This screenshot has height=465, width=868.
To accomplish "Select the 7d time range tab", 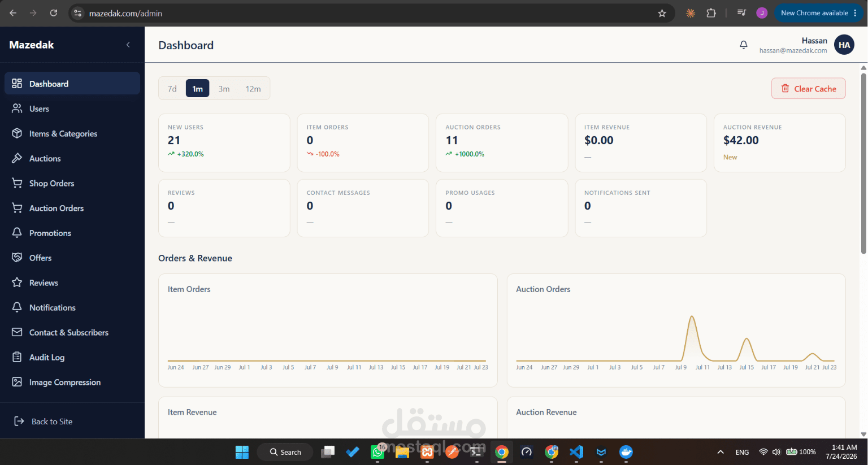I will pos(172,89).
